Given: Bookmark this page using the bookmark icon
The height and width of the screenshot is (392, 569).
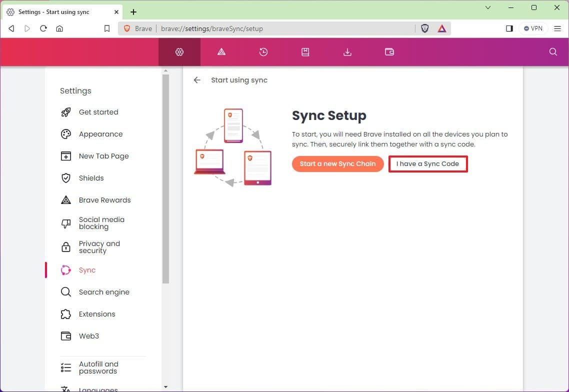Looking at the screenshot, I should (x=106, y=28).
